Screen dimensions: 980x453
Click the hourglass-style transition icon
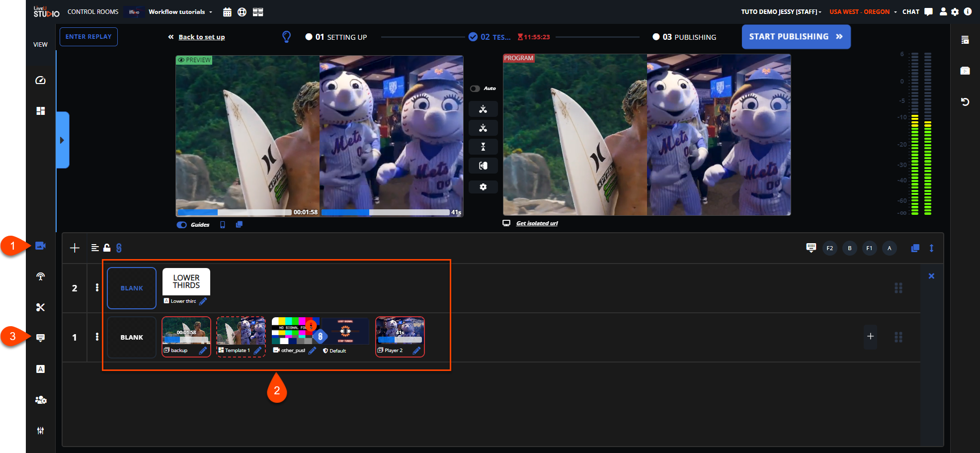pyautogui.click(x=483, y=147)
